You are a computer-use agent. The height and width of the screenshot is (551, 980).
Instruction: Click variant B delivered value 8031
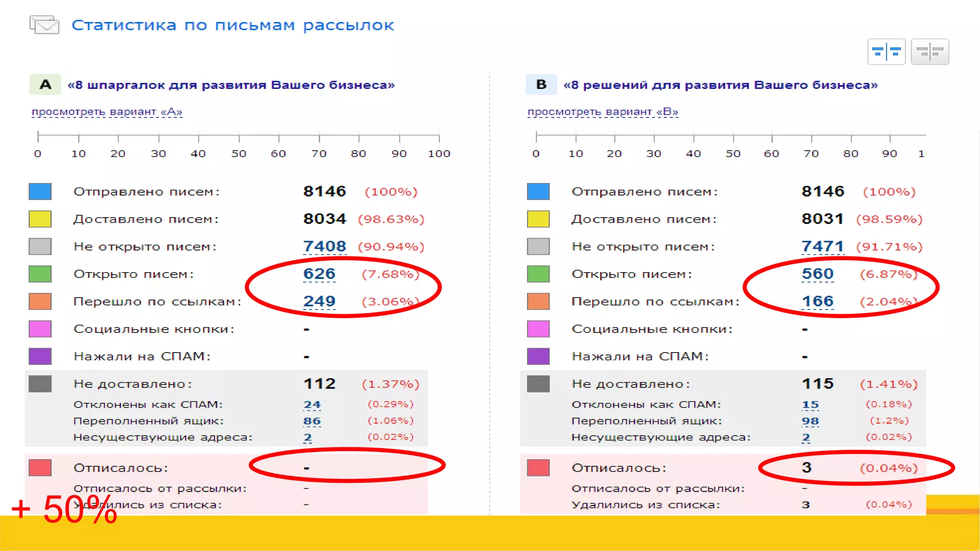coord(823,219)
